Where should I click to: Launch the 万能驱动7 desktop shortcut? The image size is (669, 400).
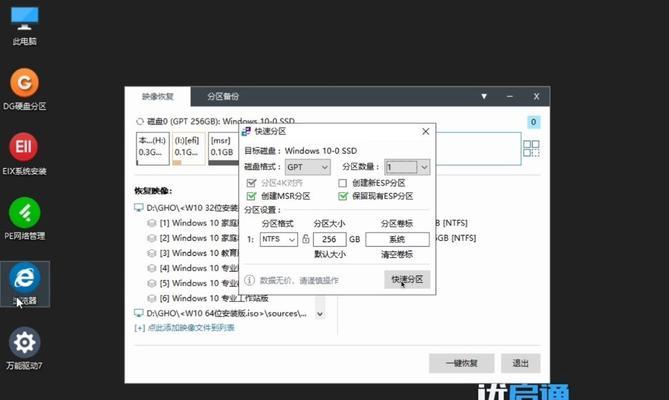pyautogui.click(x=24, y=348)
